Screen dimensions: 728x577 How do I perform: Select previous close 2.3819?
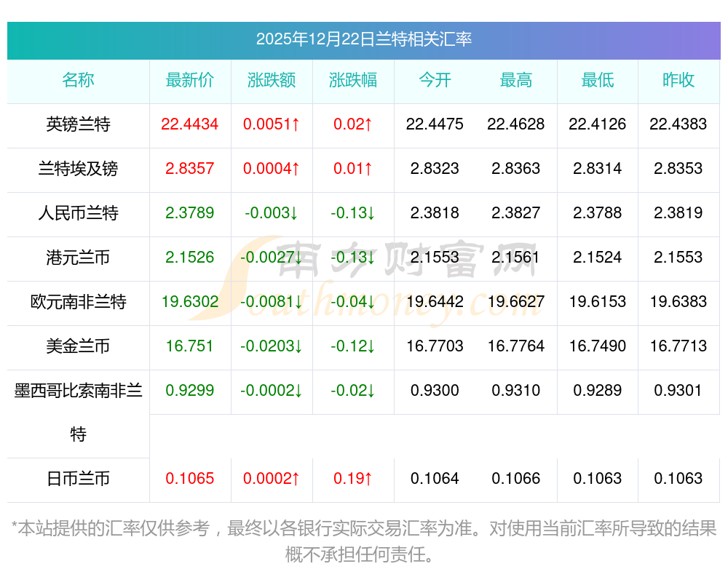678,212
